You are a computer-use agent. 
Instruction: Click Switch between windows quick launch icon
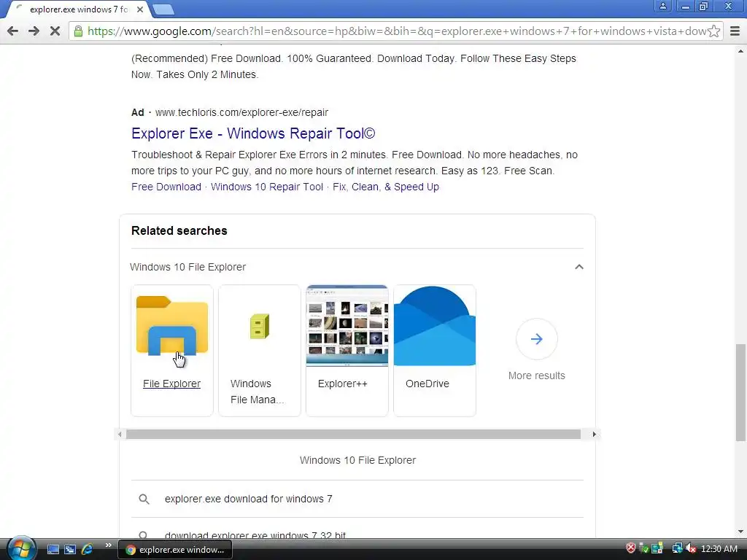click(70, 550)
